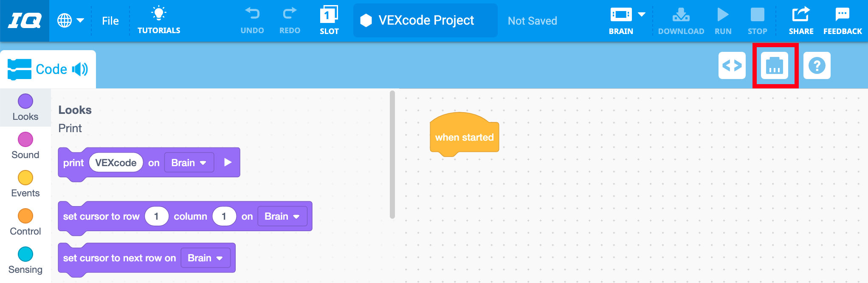Open the Help panel
868x283 pixels.
[x=816, y=66]
